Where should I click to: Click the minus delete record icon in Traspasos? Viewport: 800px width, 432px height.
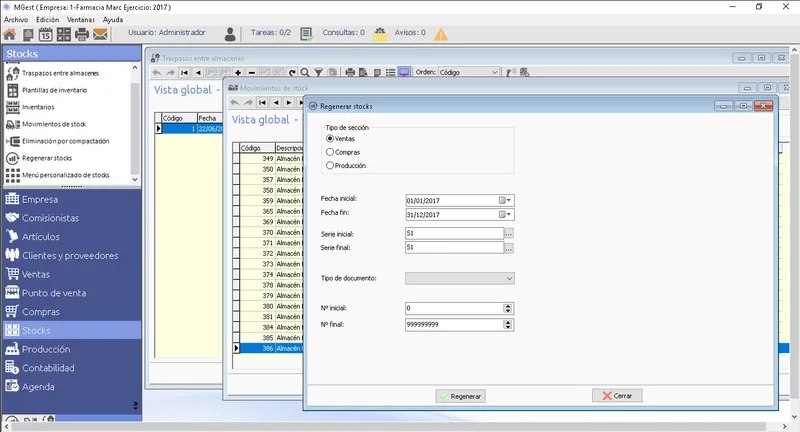coord(252,72)
